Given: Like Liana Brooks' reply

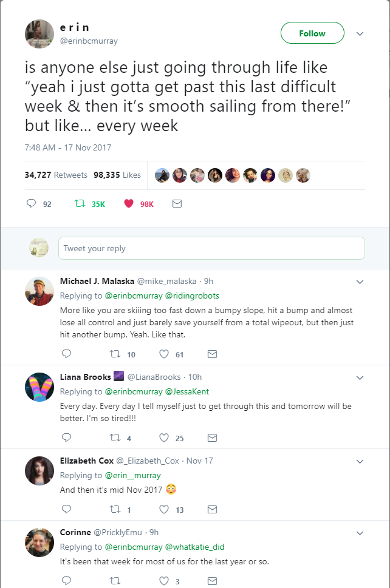Looking at the screenshot, I should (x=164, y=438).
